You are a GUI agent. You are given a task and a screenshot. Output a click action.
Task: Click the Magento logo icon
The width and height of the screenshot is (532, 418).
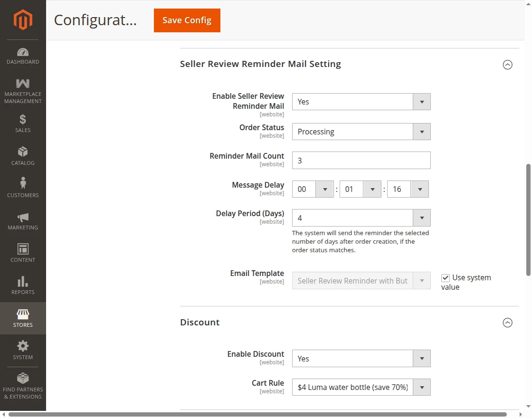[x=23, y=19]
